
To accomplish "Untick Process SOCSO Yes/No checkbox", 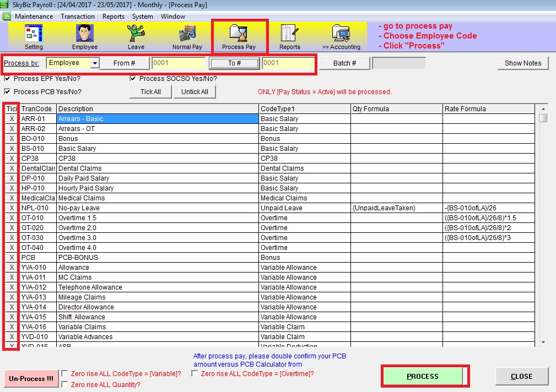I will pos(133,79).
